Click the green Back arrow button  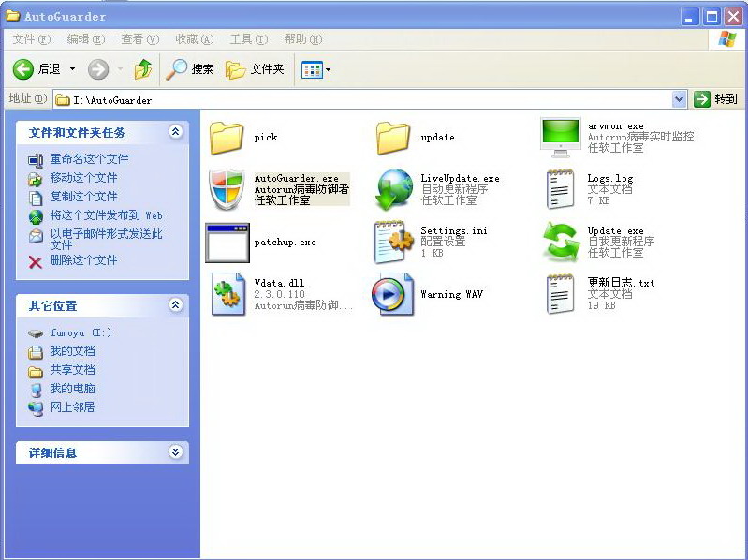[22, 69]
